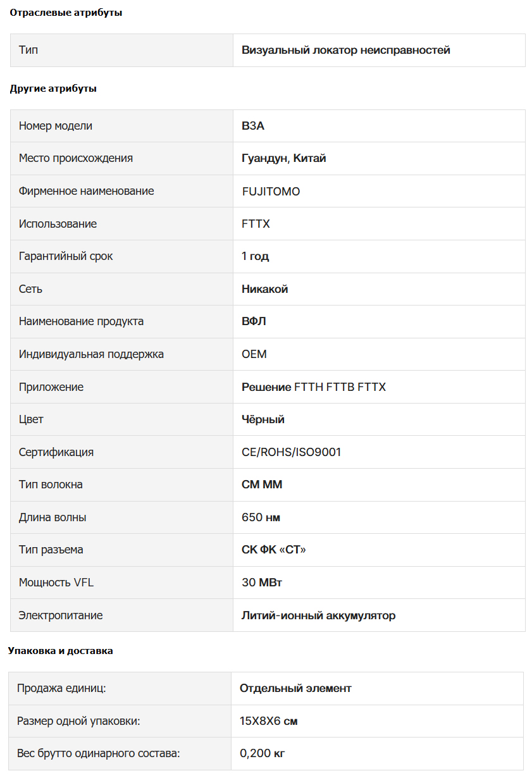Click the "Использование" attribute label
532x778 pixels.
[x=58, y=224]
